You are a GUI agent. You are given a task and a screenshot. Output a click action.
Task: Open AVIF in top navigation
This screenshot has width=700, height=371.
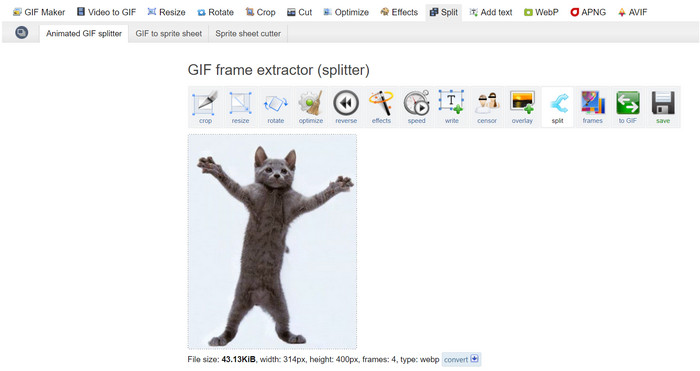632,12
